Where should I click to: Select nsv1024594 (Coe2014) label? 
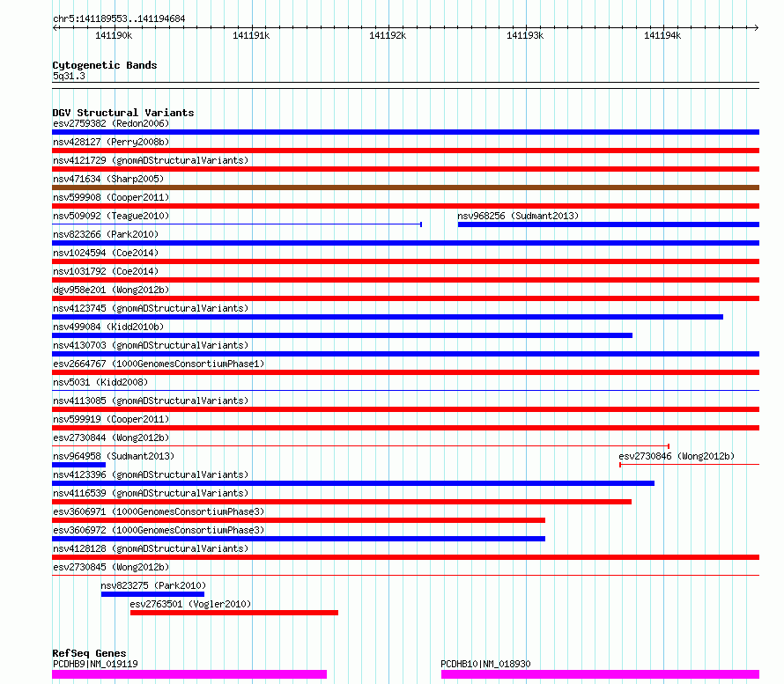click(x=106, y=253)
